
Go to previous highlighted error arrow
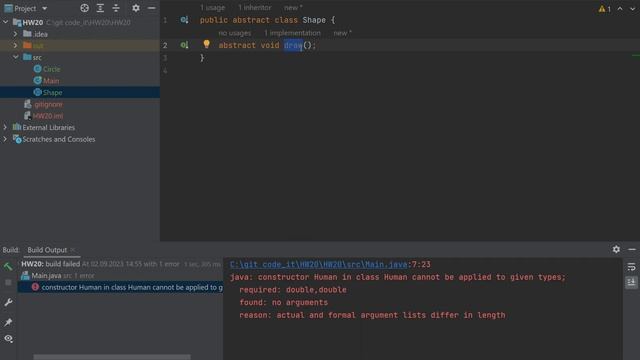coord(620,9)
